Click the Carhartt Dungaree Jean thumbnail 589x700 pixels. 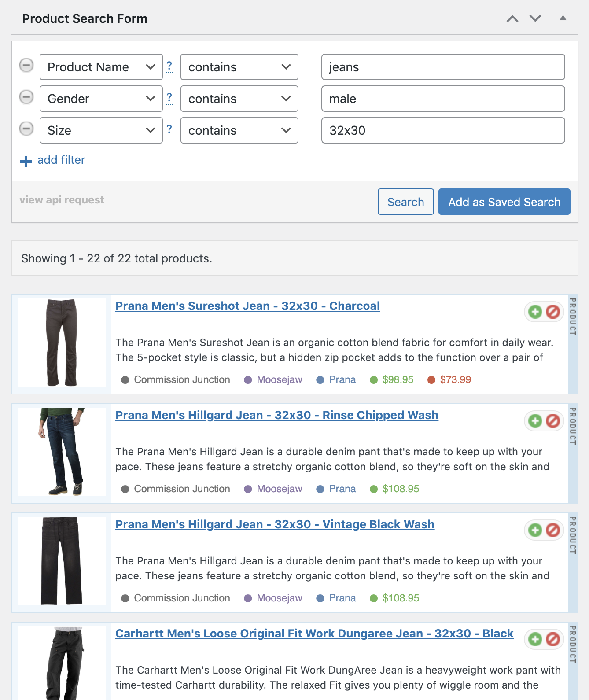(x=62, y=663)
